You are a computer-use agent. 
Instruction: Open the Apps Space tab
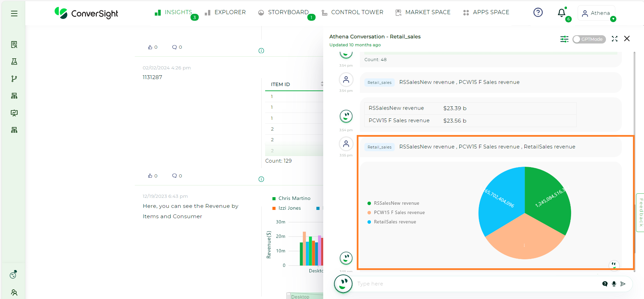tap(486, 12)
